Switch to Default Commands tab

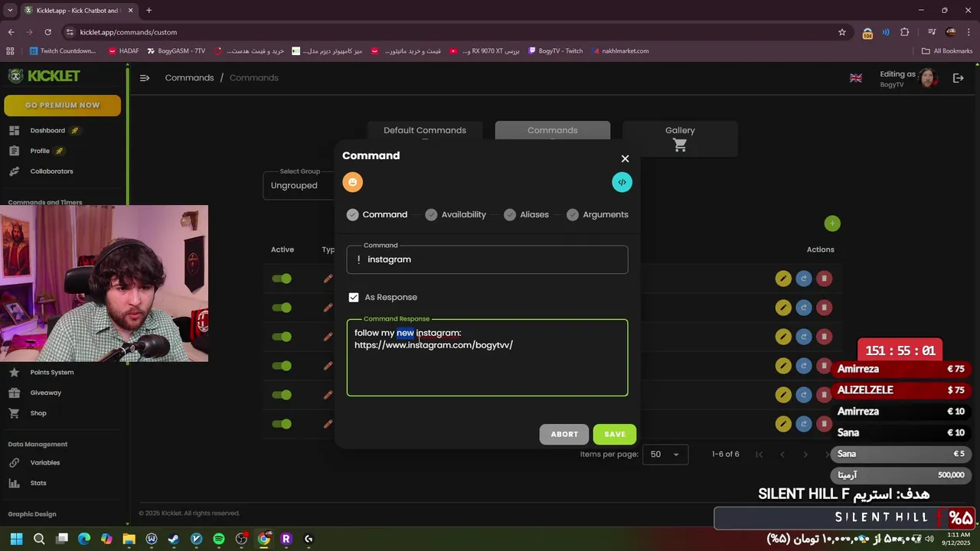425,130
